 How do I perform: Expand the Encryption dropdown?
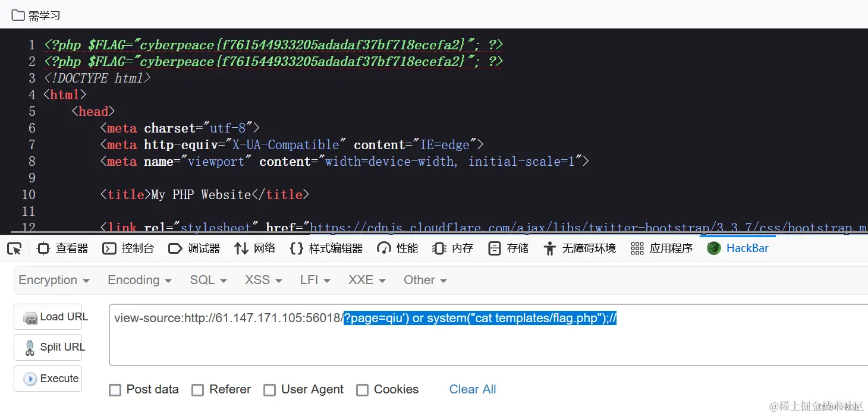[x=54, y=280]
